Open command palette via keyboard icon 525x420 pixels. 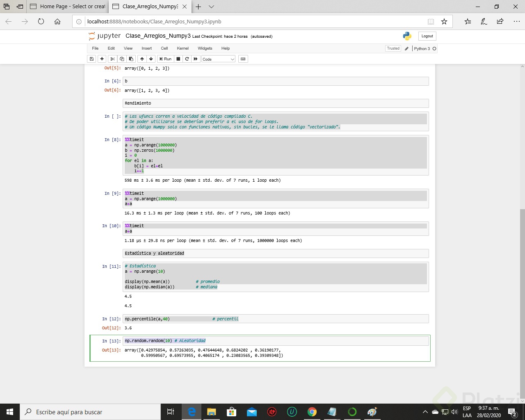pos(243,59)
